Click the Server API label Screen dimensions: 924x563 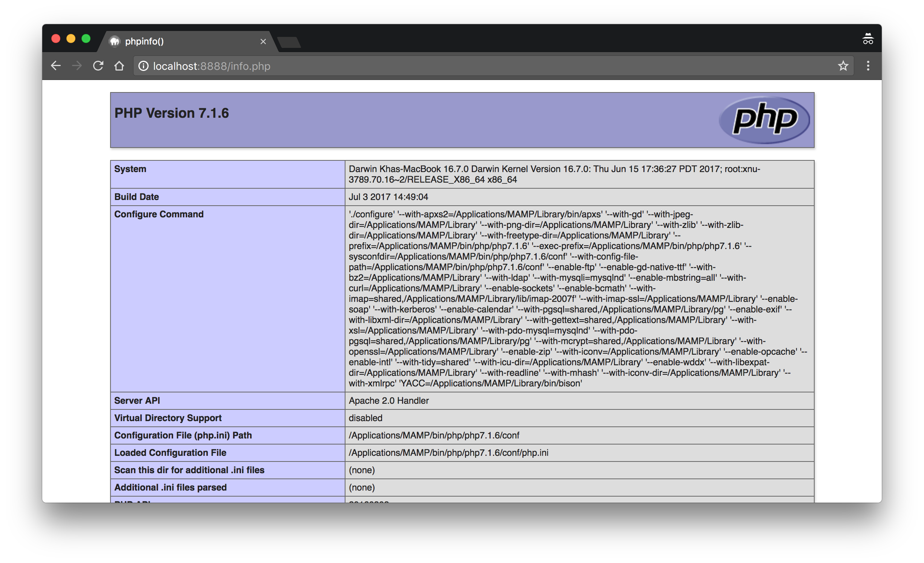[x=137, y=401]
